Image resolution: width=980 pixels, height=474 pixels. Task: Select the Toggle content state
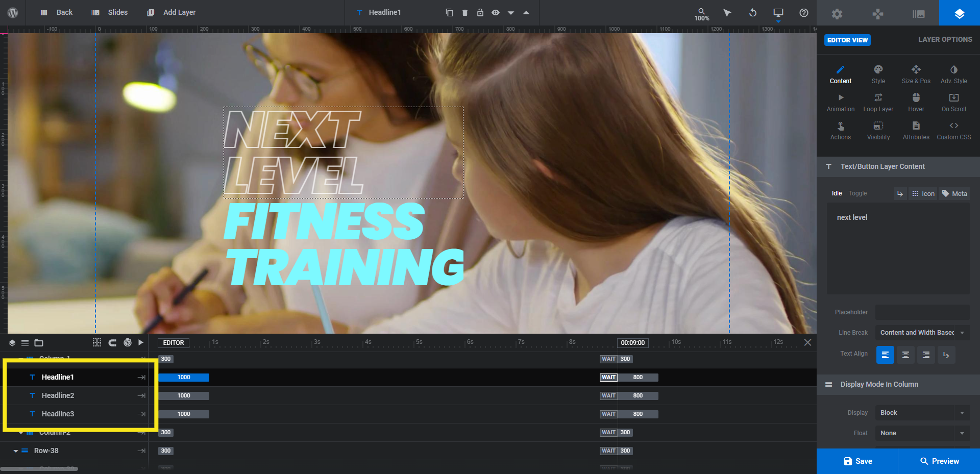click(857, 193)
